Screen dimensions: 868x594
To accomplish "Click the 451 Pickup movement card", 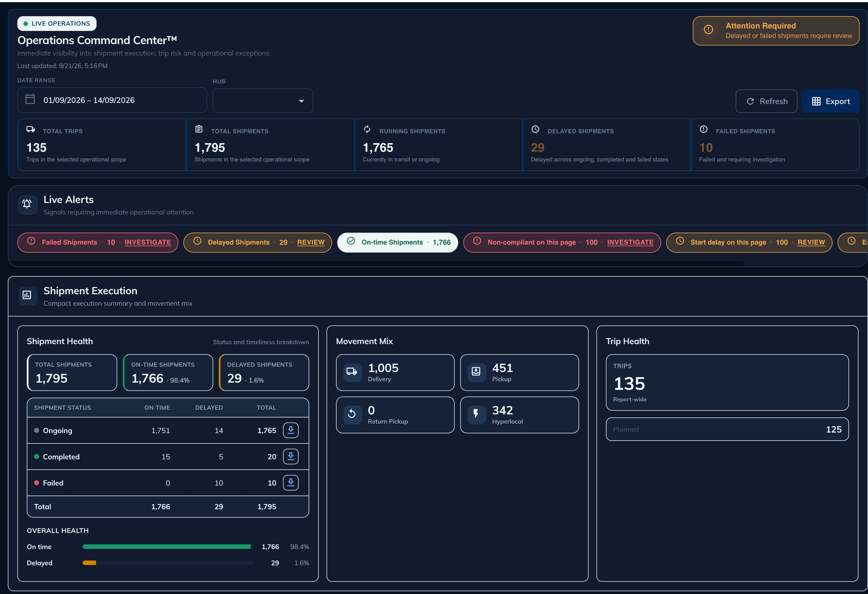I will 519,372.
